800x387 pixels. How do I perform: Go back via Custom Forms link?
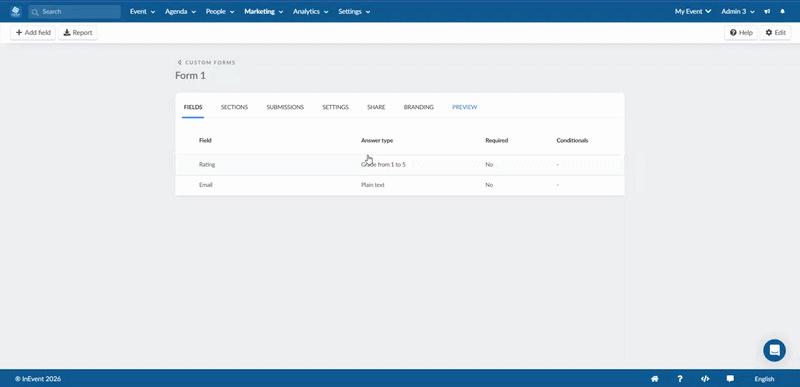[x=206, y=63]
